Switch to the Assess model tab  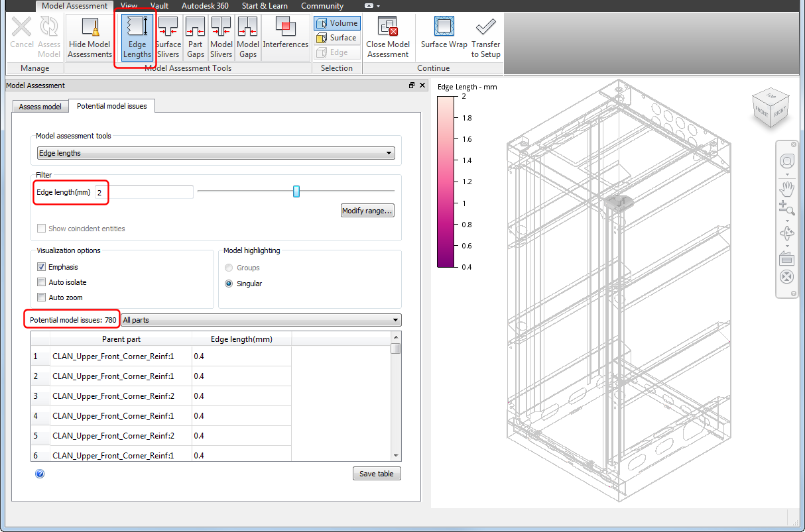coord(40,107)
